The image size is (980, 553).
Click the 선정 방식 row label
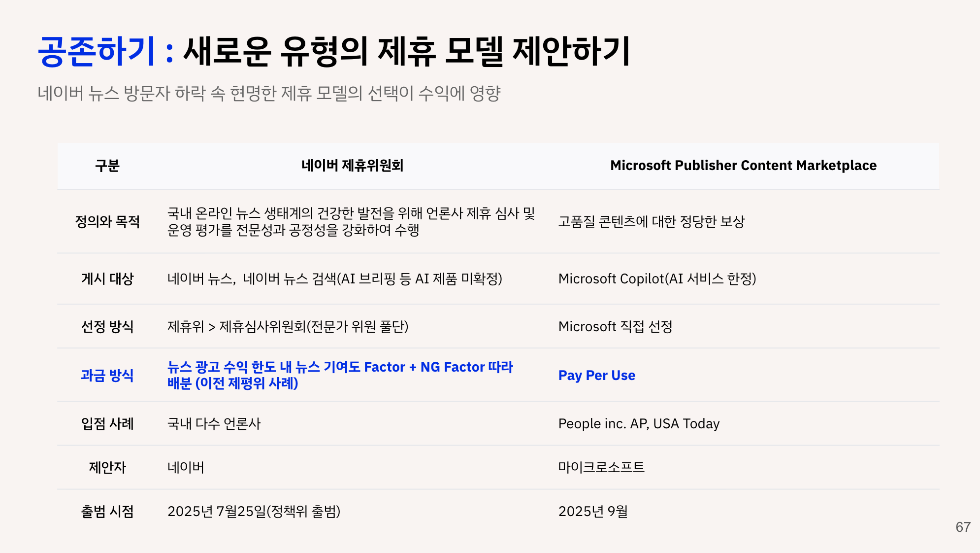click(107, 327)
